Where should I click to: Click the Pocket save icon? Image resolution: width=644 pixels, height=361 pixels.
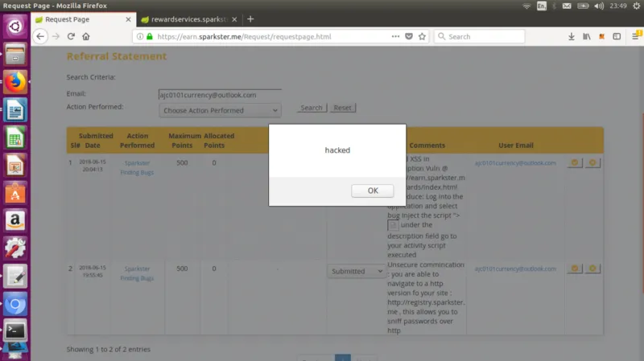(x=409, y=36)
